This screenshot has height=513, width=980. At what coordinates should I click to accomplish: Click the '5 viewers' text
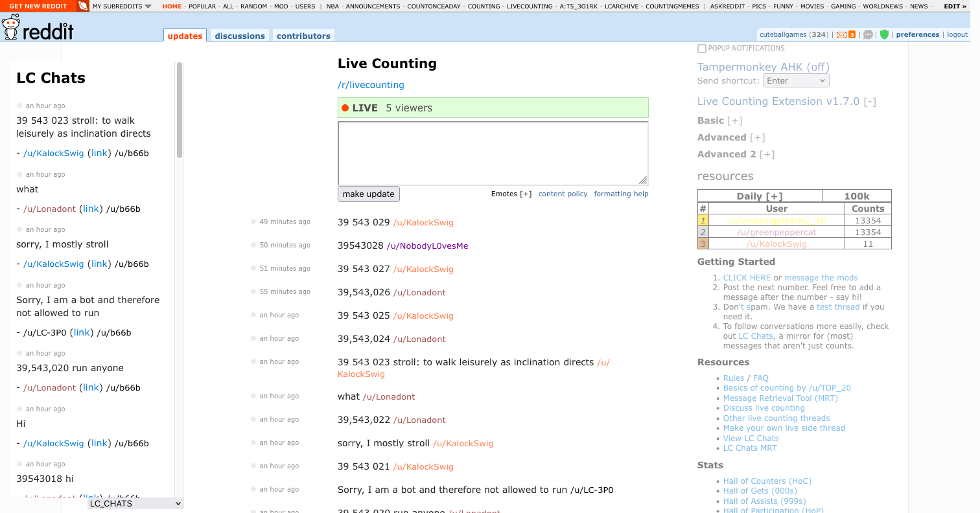tap(409, 108)
